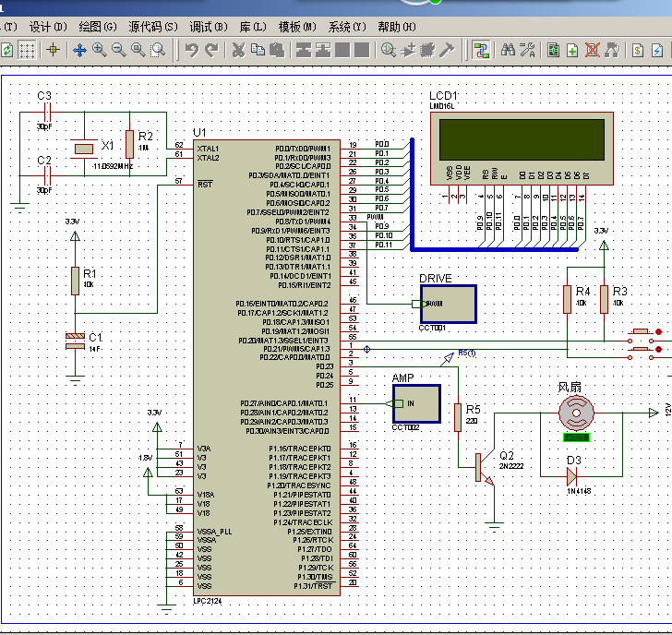Click the false origin crosshair icon

tap(54, 50)
